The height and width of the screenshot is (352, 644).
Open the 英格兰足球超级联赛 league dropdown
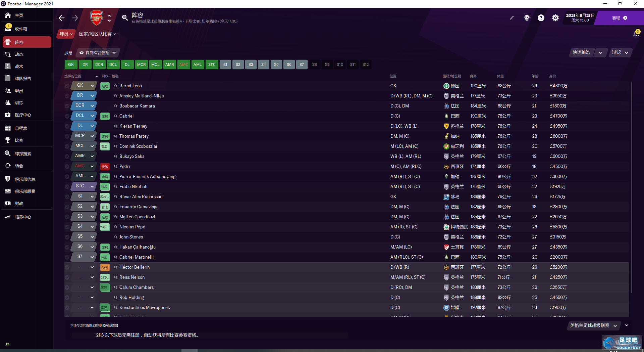tap(593, 325)
